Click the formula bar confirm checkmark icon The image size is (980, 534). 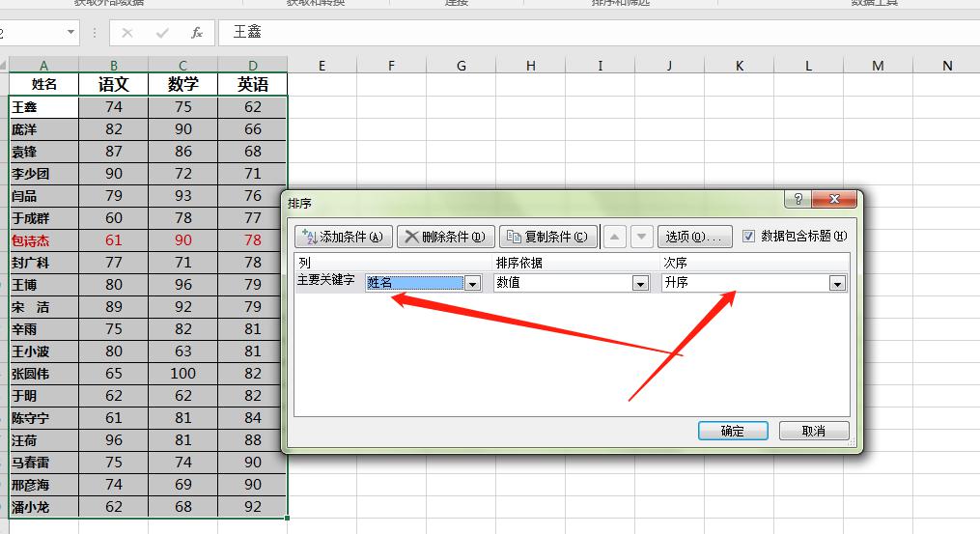click(162, 33)
